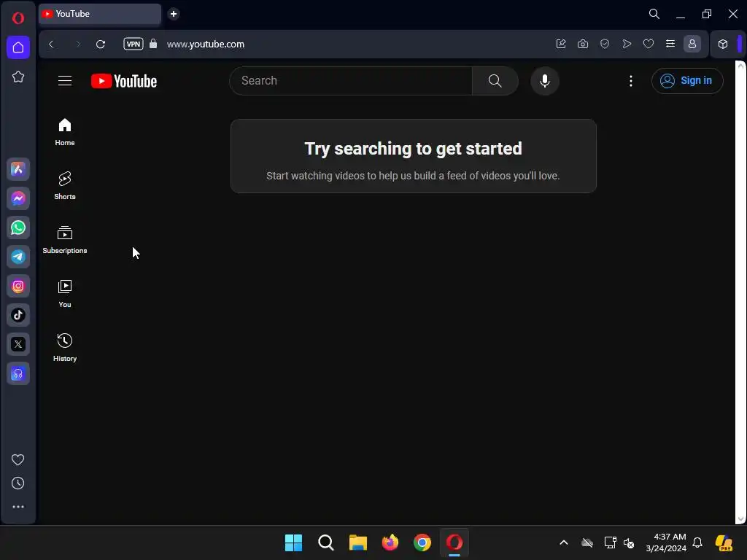Click the network display tray icon
The height and width of the screenshot is (560, 747).
click(610, 542)
